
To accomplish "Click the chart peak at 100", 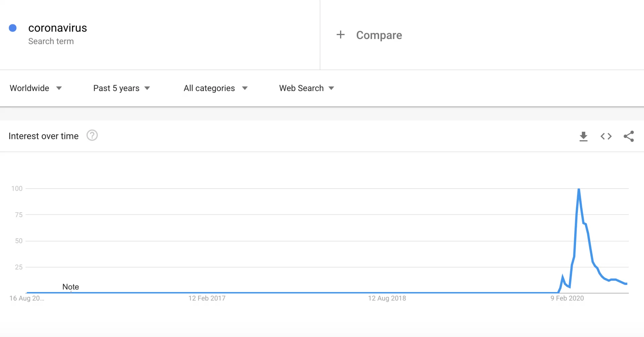I will (x=579, y=190).
